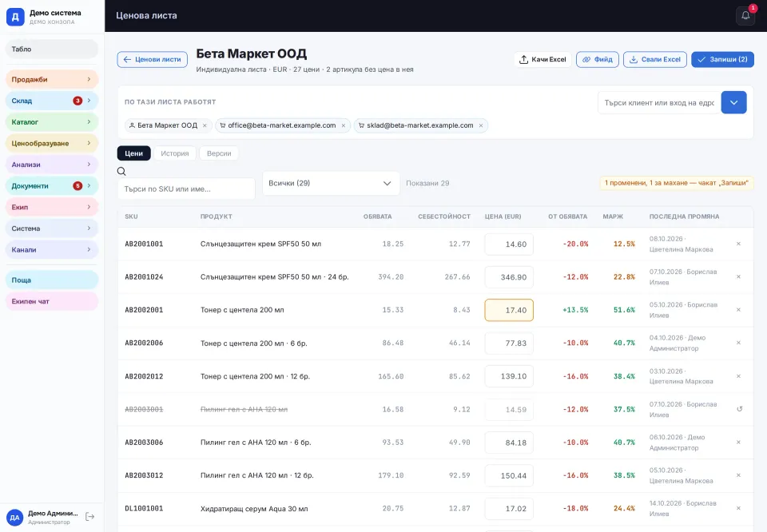Click the red badge on Склад
The width and height of the screenshot is (767, 532).
[x=77, y=101]
